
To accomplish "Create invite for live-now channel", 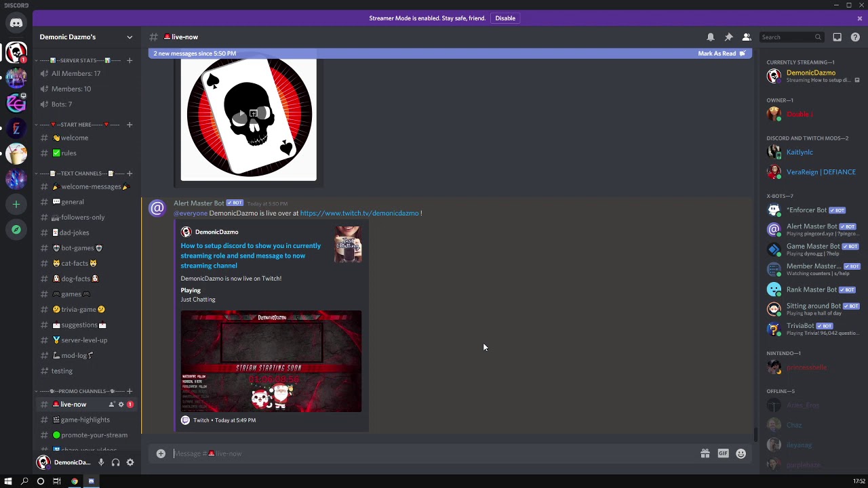I will pyautogui.click(x=111, y=405).
